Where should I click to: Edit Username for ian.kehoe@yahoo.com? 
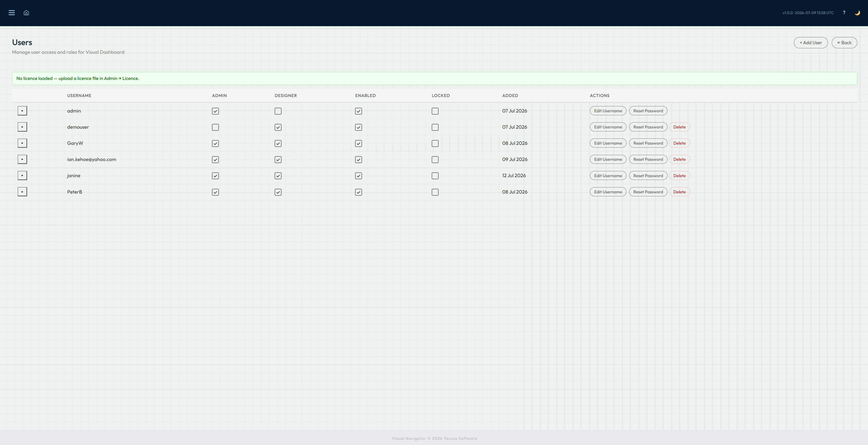608,159
